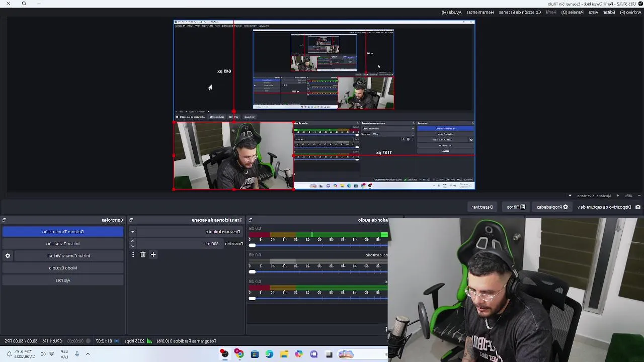Click the speaker volume icon in system tray
Image resolution: width=644 pixels, height=362 pixels.
[x=43, y=354]
